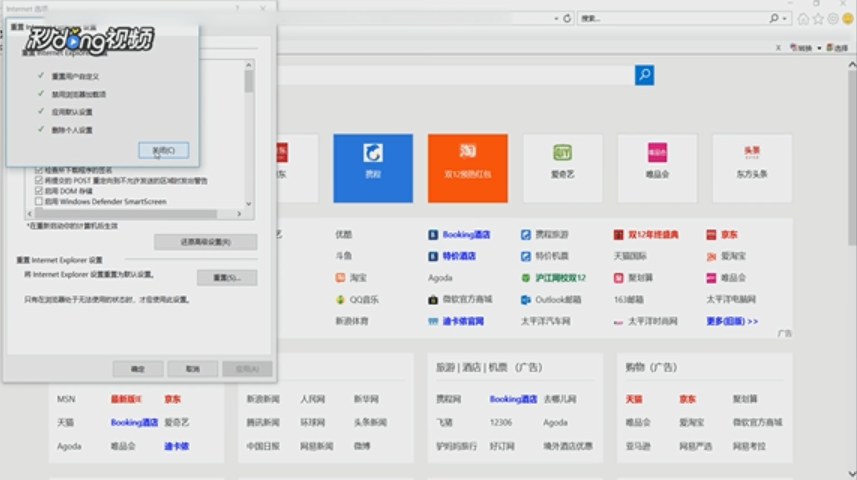Toggle the POST redirect warning checkbox
Image resolution: width=857 pixels, height=480 pixels.
coord(38,180)
